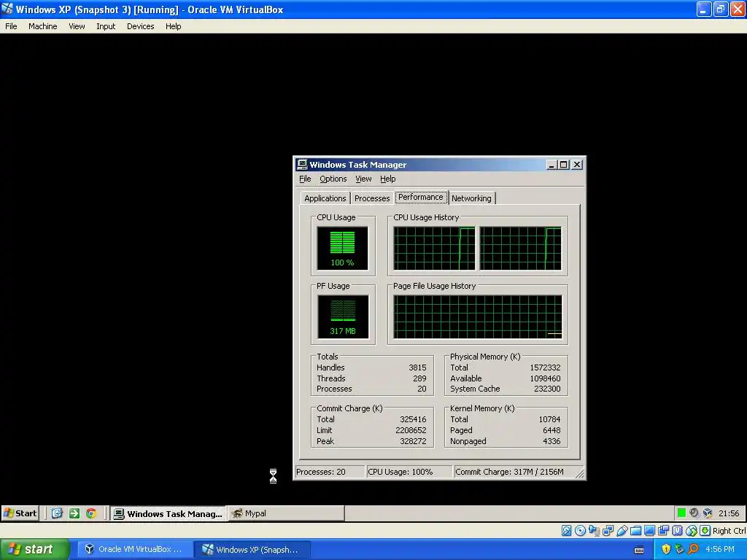Click the shared folders icon in VirtualBox status bar
747x560 pixels.
coord(635,531)
